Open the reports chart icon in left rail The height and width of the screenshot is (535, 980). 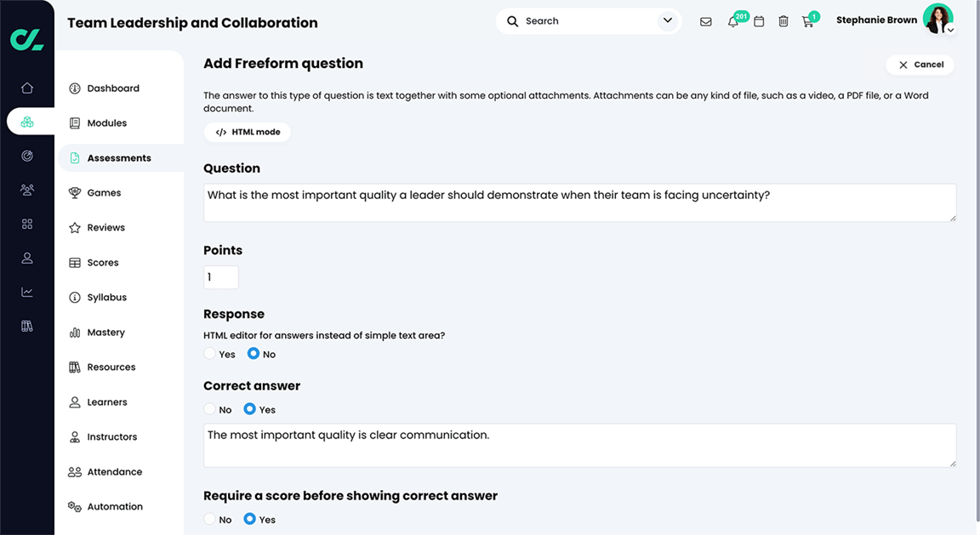27,292
